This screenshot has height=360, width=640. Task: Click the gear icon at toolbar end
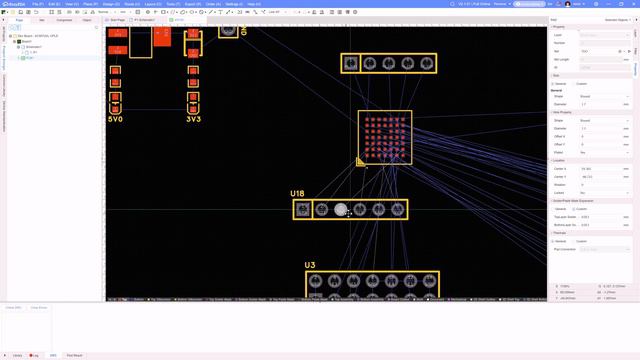355,12
